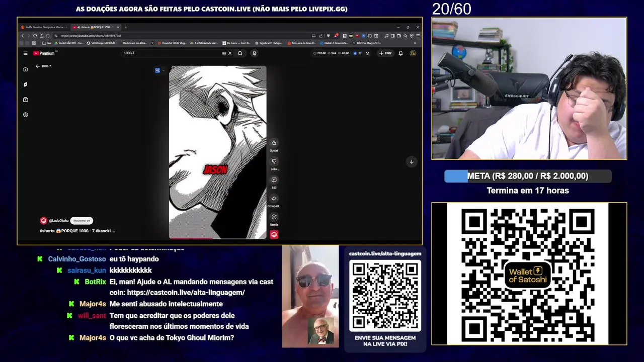Open the VOO.Ninja MIORIM3 bookmark
Viewport: 644px width, 362px height.
tap(101, 43)
